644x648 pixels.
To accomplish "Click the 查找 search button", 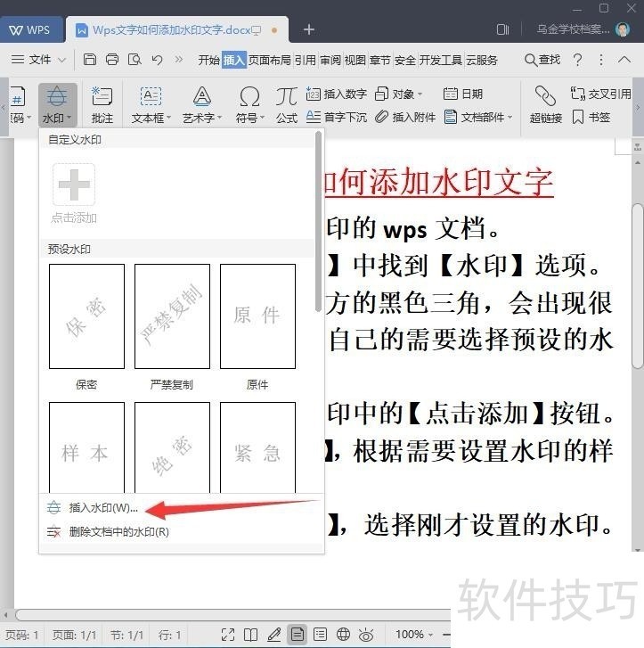I will (542, 60).
